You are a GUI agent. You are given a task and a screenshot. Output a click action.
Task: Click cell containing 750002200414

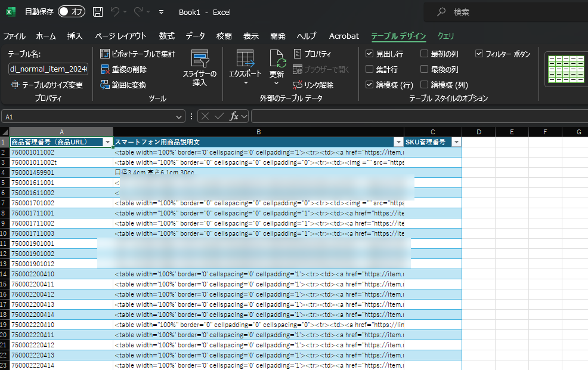click(x=61, y=314)
